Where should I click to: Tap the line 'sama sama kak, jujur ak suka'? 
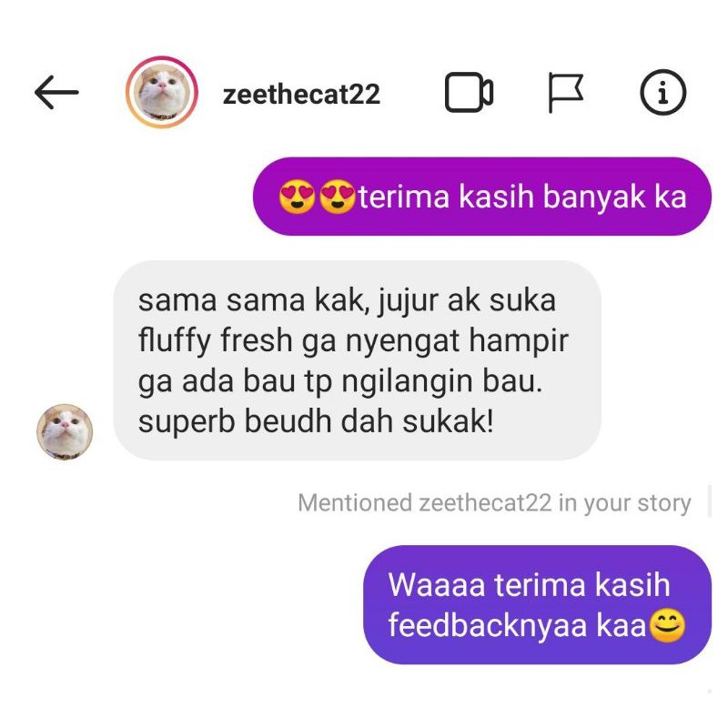347,301
